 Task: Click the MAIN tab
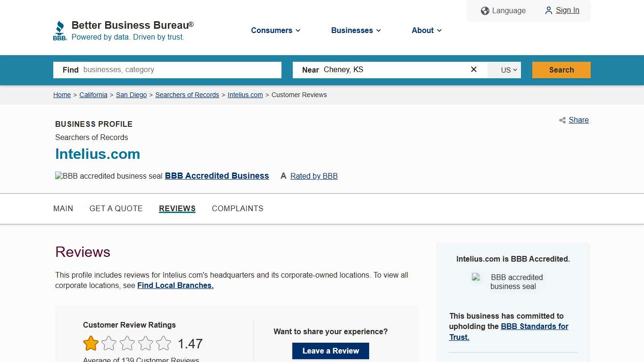pyautogui.click(x=63, y=208)
